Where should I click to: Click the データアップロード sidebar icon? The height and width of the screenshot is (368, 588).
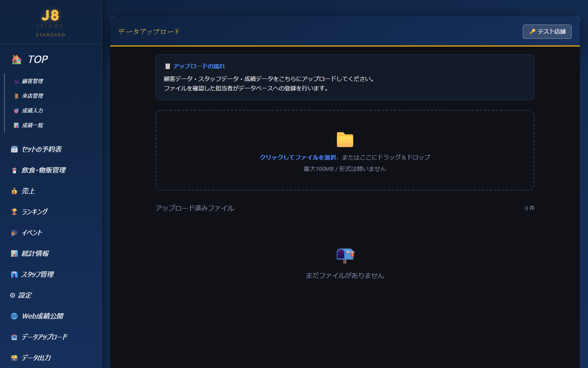[14, 337]
